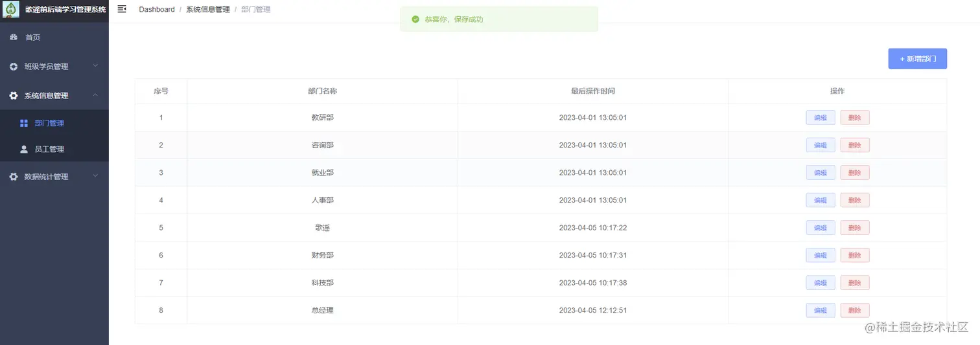Go to the 员工管理 submenu item
This screenshot has width=980, height=345.
(54, 149)
